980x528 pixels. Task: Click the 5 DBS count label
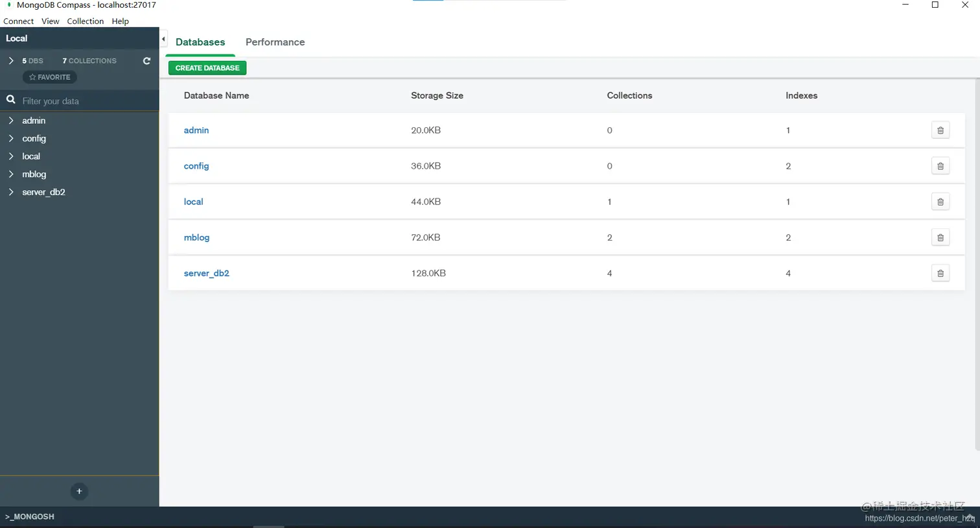coord(32,61)
